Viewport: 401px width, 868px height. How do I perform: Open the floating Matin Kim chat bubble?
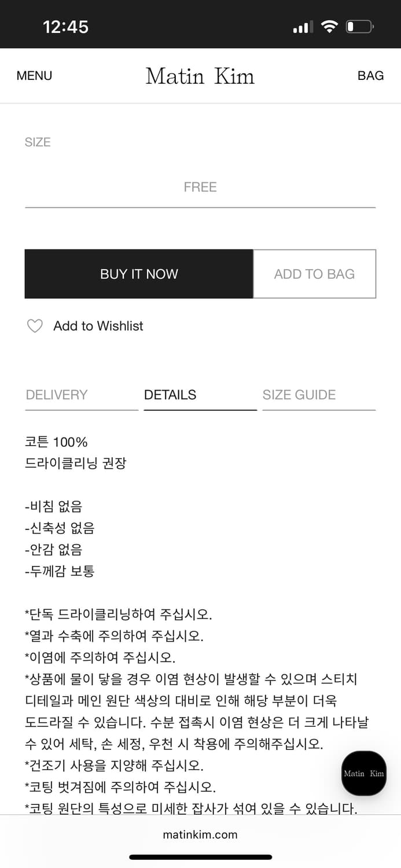point(363,773)
